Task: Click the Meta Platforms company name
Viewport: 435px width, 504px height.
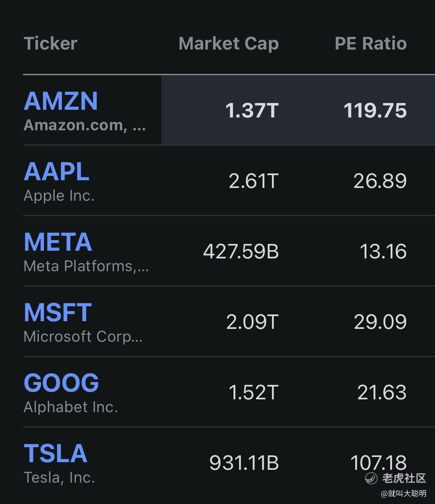Action: (x=86, y=266)
